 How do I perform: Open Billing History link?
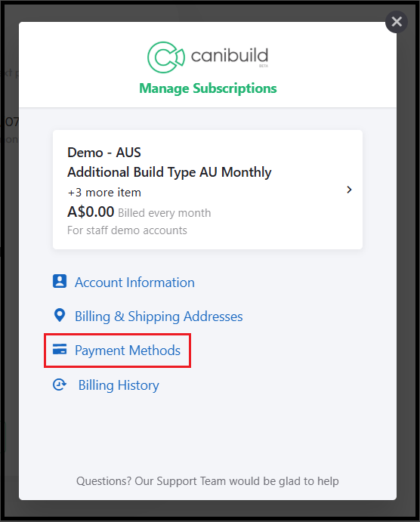[x=119, y=385]
